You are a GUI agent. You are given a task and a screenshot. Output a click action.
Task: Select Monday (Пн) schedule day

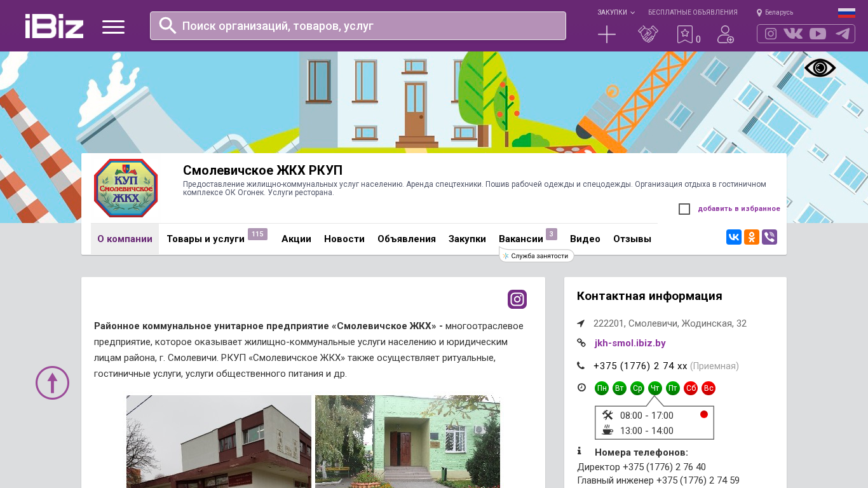click(x=602, y=388)
